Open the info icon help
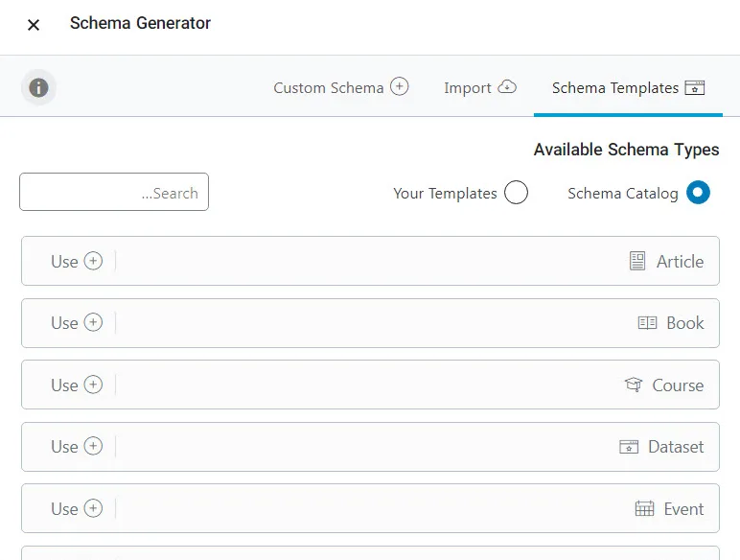Viewport: 740px width, 560px height. pos(38,88)
